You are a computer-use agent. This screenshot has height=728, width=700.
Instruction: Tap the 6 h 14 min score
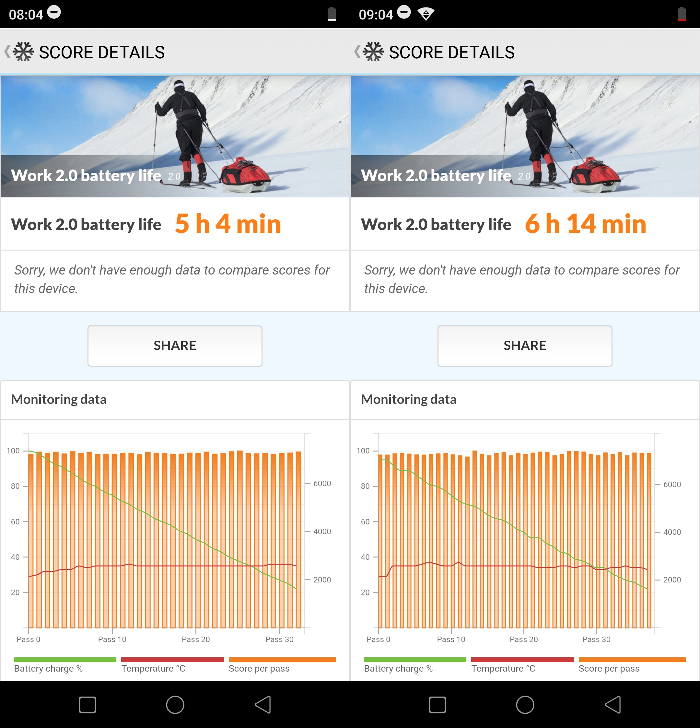pos(586,224)
